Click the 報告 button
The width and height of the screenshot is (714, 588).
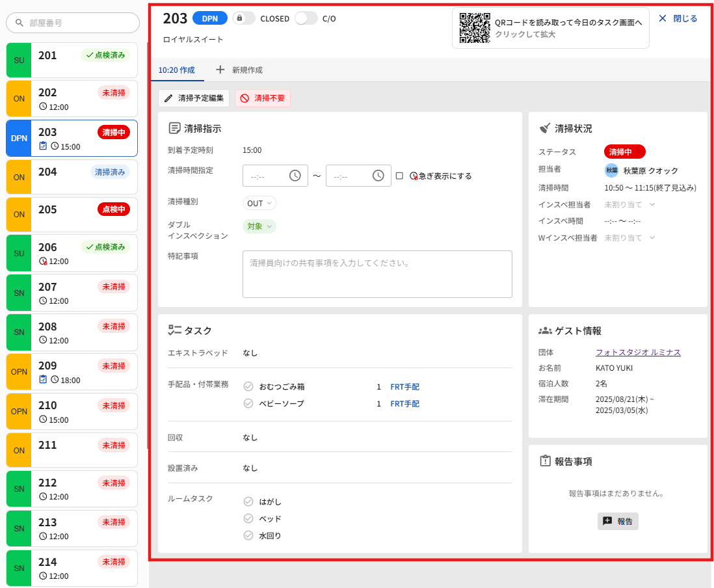pyautogui.click(x=618, y=521)
